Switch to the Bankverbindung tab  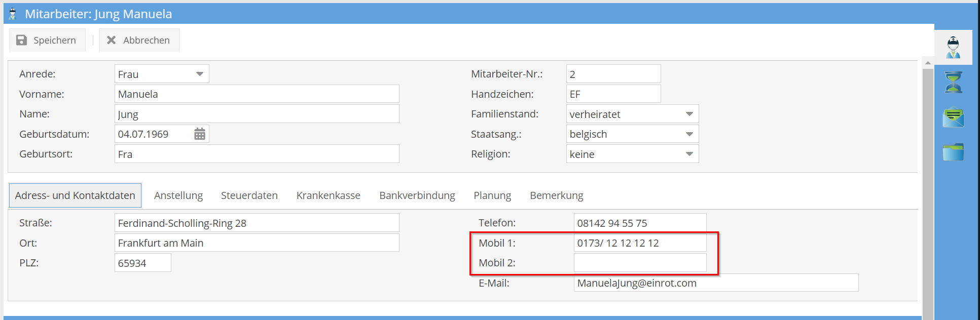[x=417, y=195]
